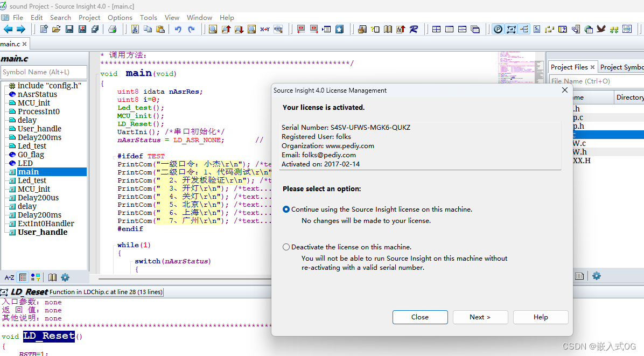Image resolution: width=644 pixels, height=356 pixels.
Task: Select Continue using the license radio button
Action: pyautogui.click(x=286, y=210)
